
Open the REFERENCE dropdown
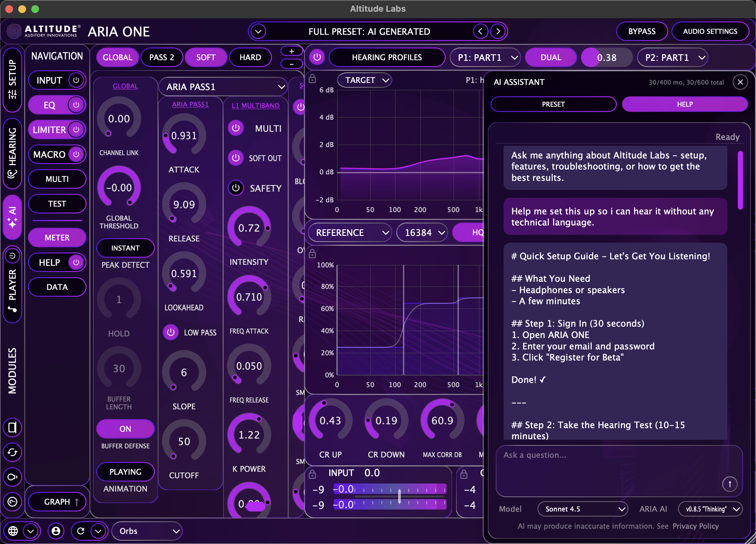pyautogui.click(x=350, y=233)
